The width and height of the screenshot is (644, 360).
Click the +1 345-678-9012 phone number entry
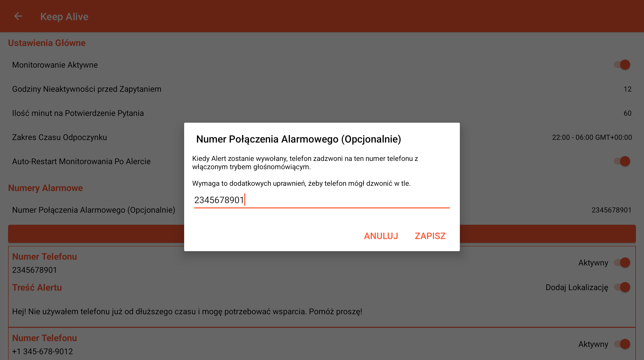[43, 351]
